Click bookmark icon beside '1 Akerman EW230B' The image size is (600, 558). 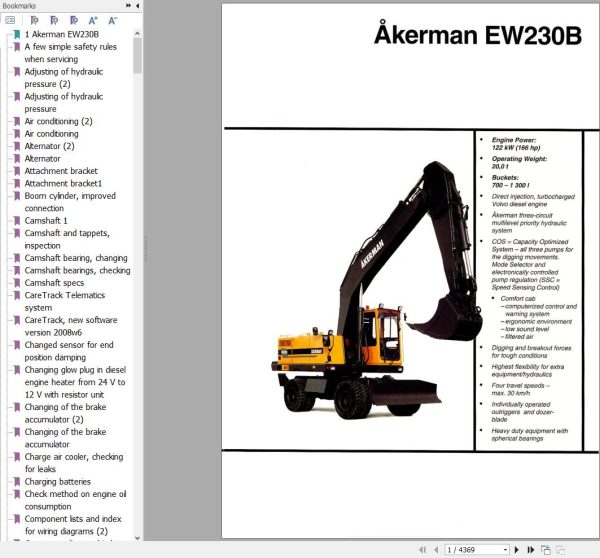coord(17,34)
